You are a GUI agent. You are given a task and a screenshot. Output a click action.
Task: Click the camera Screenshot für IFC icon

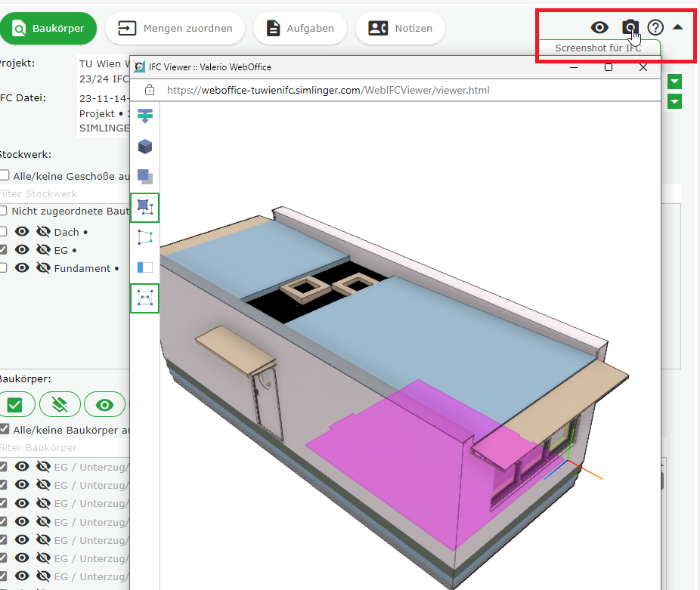[x=630, y=28]
